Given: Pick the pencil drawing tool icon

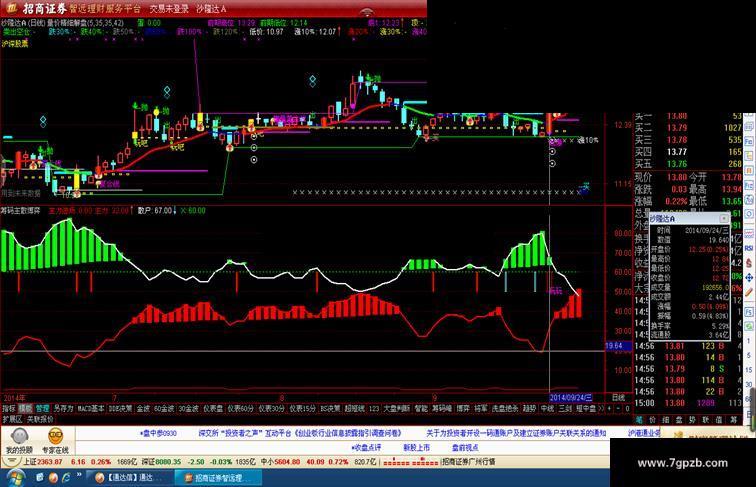Looking at the screenshot, I should (749, 292).
